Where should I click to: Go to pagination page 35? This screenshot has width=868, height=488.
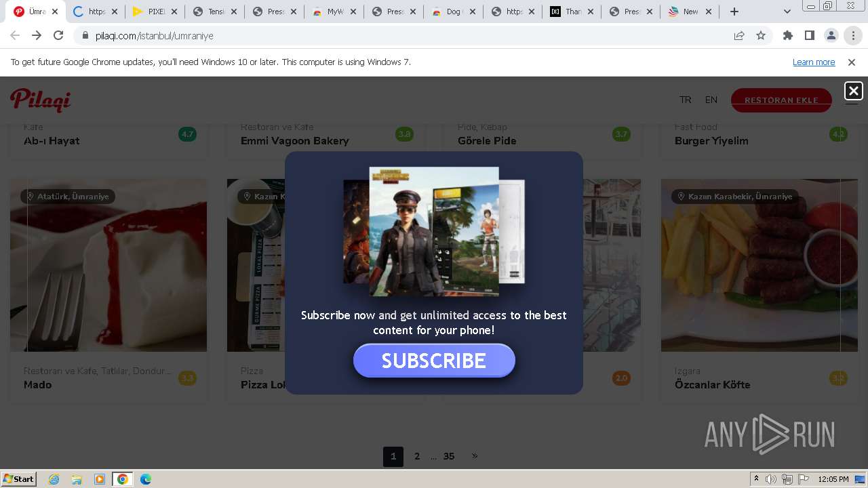pyautogui.click(x=449, y=457)
